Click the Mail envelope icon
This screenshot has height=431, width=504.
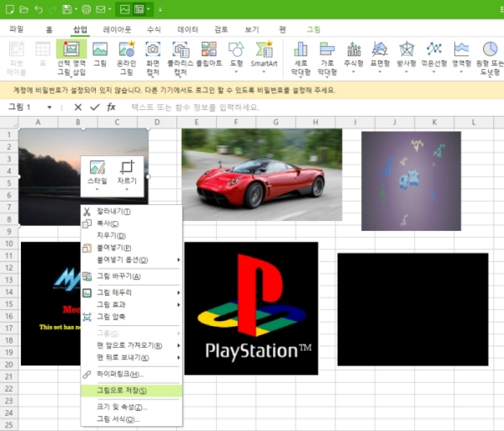click(101, 9)
